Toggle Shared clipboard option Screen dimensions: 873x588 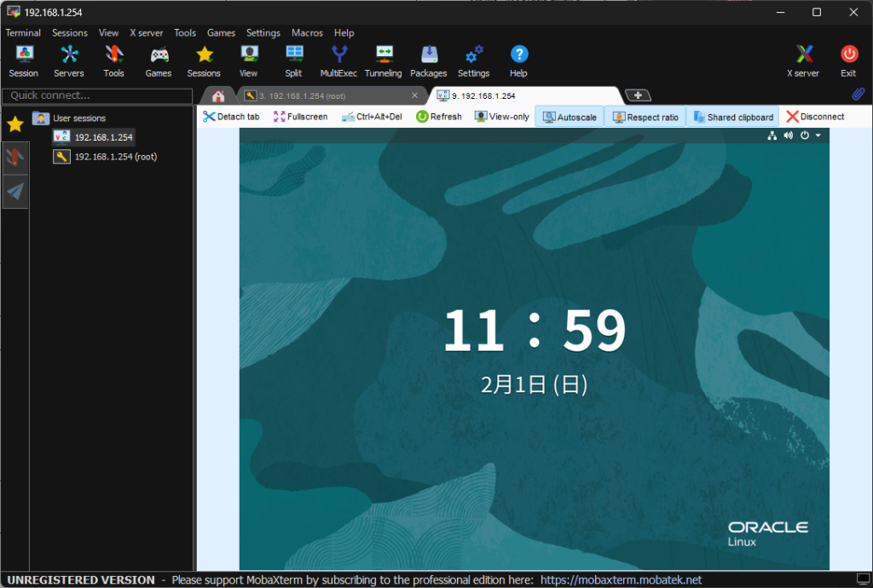point(733,117)
